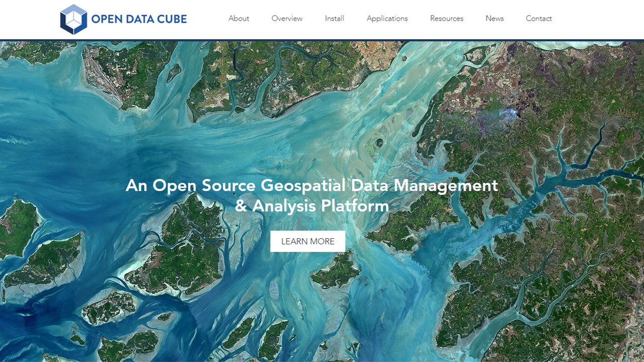
Task: Click the bluish smoke plume in satellite image
Action: 503,115
